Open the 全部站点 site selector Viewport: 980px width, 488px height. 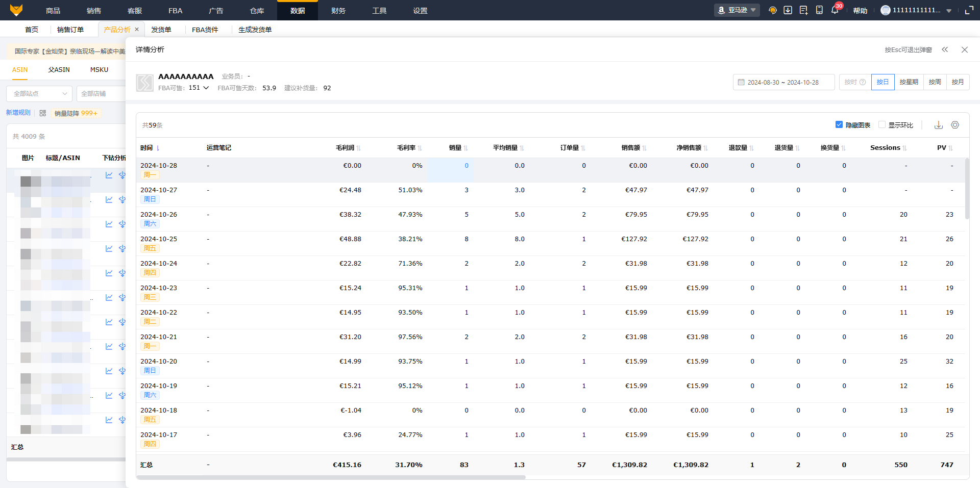point(40,94)
